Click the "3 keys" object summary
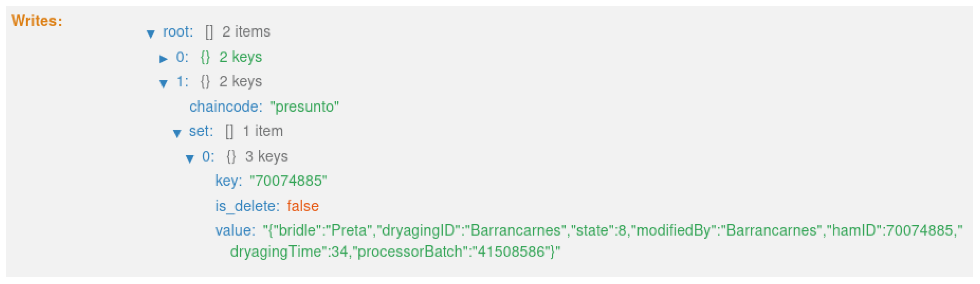 (266, 156)
